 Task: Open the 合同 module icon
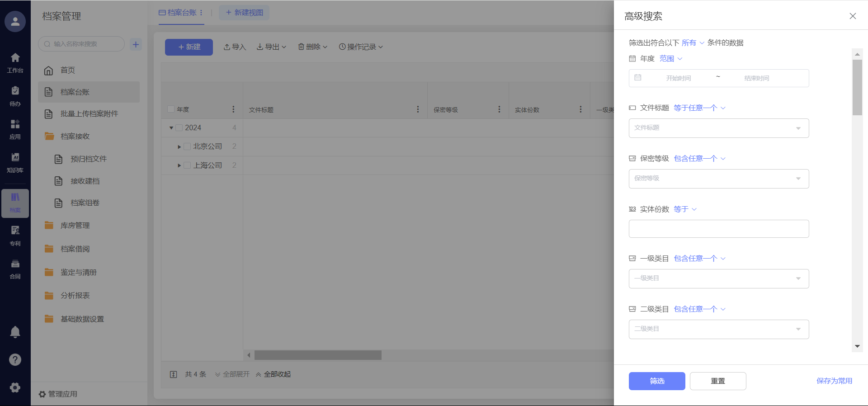pyautogui.click(x=15, y=269)
